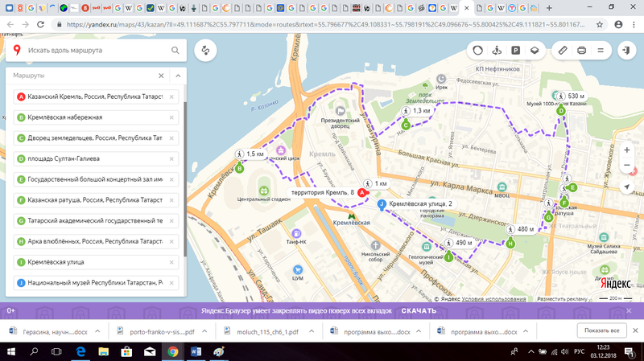Click green marker I on the map
The image size is (644, 361).
coord(449,257)
